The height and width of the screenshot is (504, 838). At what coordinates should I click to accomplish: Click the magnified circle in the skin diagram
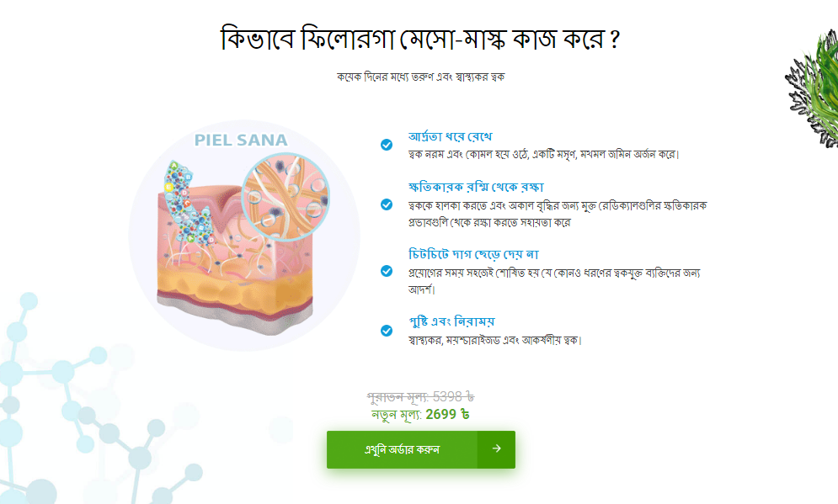[285, 195]
